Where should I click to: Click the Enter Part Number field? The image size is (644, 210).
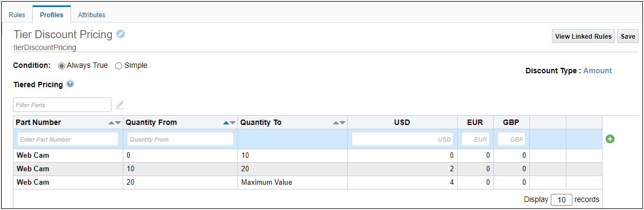tap(68, 139)
